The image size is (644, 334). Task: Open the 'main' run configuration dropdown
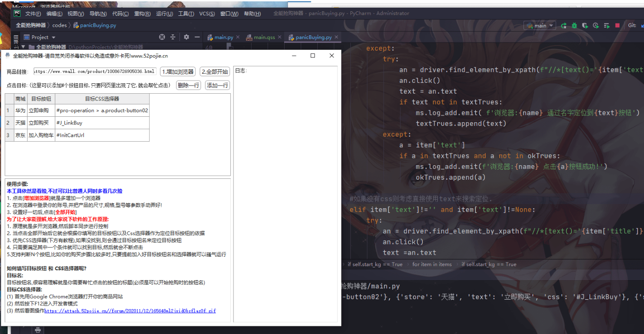pos(540,26)
